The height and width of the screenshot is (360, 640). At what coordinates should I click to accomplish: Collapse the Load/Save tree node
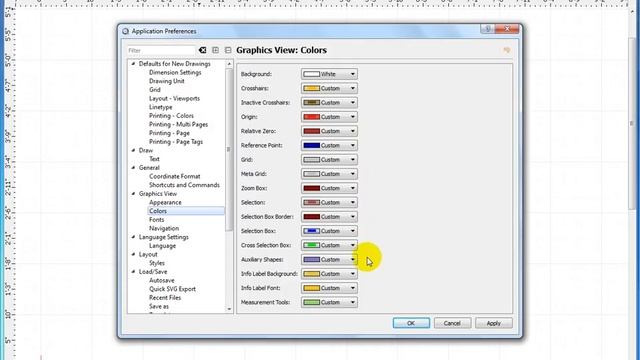click(133, 271)
